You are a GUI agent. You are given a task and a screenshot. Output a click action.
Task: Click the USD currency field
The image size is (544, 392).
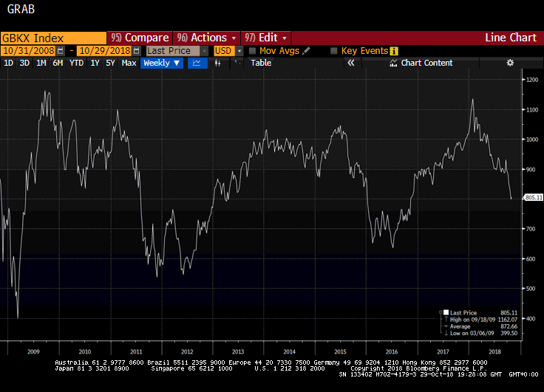tap(224, 51)
